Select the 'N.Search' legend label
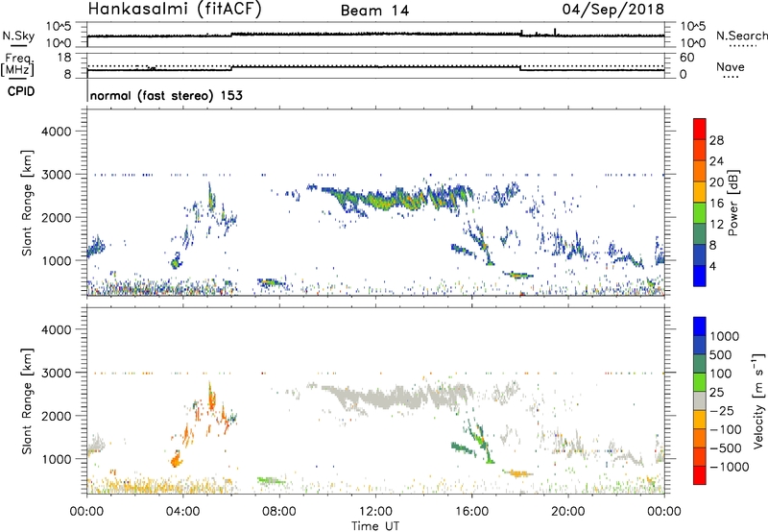This screenshot has width=768, height=532. [x=741, y=36]
